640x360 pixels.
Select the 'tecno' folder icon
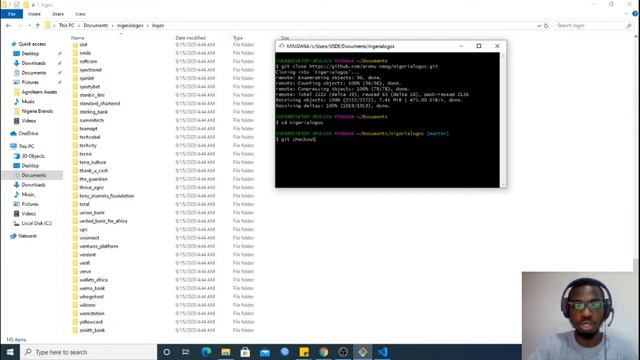click(x=75, y=154)
